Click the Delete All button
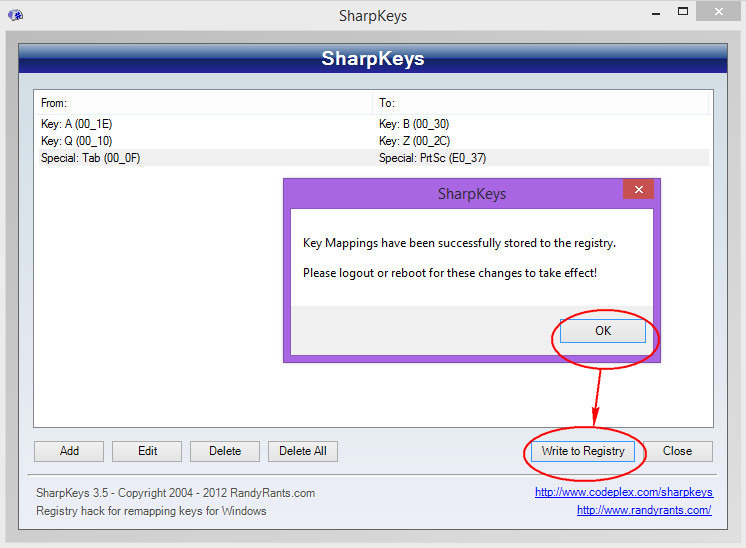This screenshot has height=548, width=746. (303, 451)
